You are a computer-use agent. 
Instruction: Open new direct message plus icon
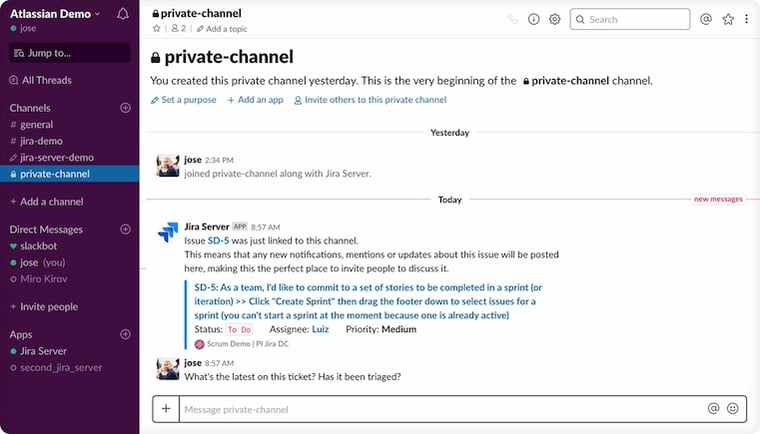(125, 229)
